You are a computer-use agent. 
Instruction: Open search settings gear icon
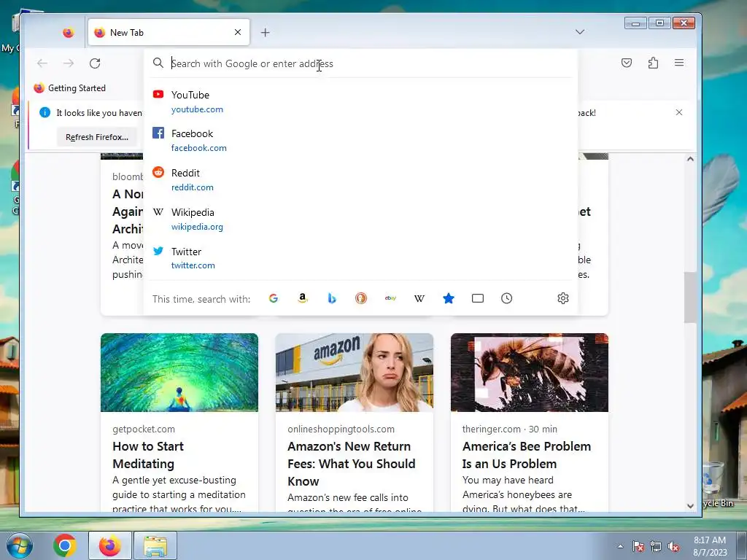(x=563, y=298)
